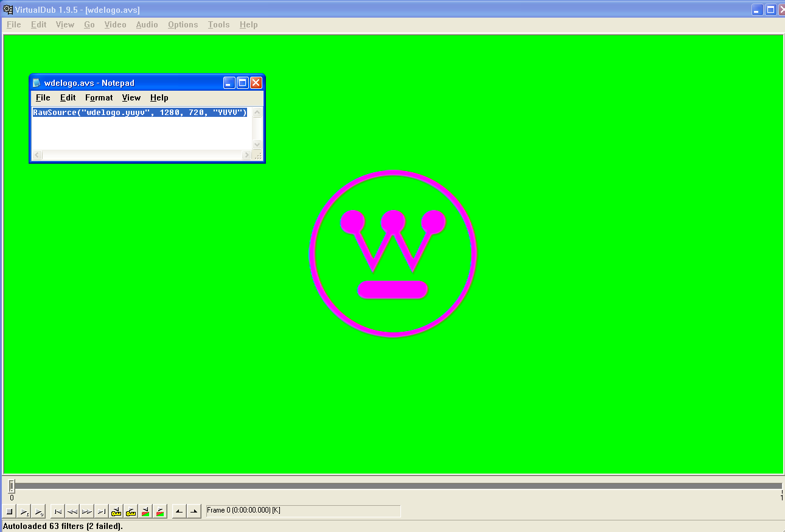Step forward one frame
The width and height of the screenshot is (785, 532).
[x=87, y=511]
